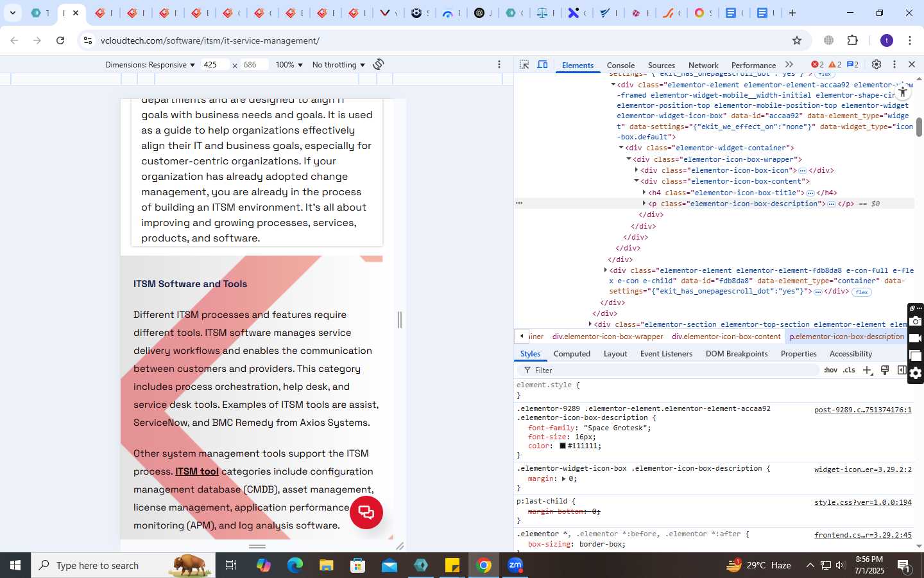The image size is (924, 578).
Task: Open device toolbar more options menu
Action: [499, 64]
